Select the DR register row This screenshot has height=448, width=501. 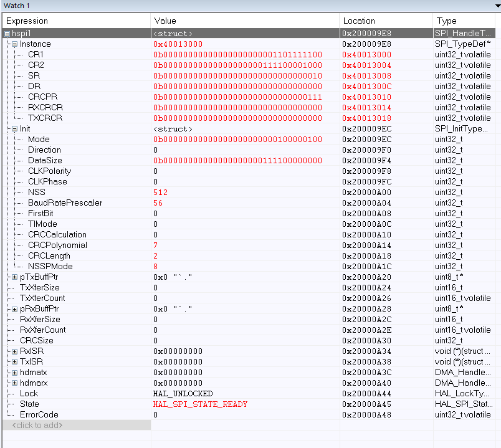click(249, 86)
